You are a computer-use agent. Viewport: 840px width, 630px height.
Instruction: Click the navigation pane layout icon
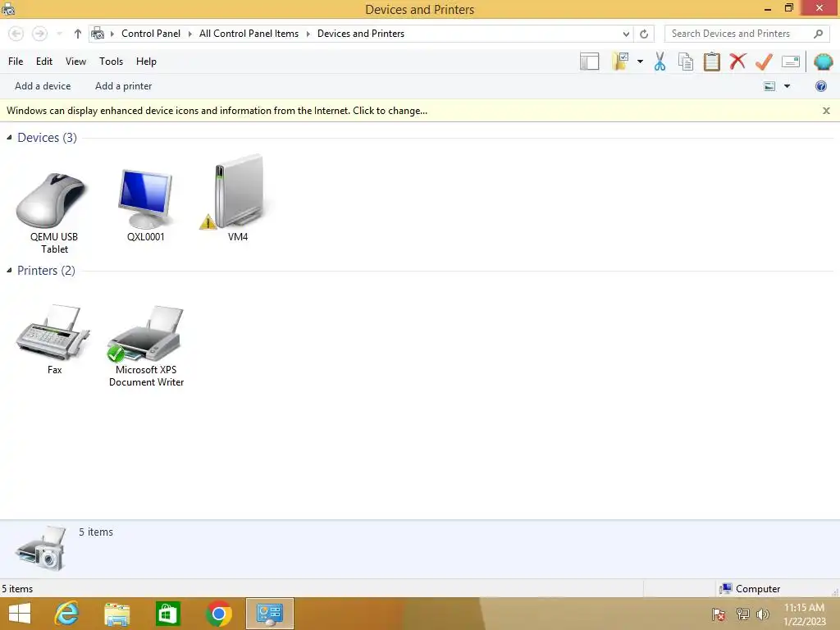(x=589, y=62)
